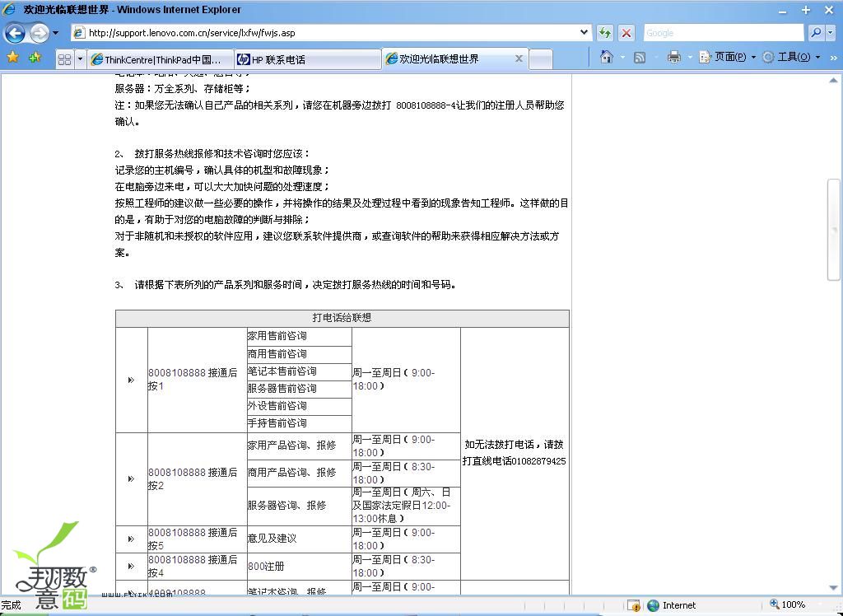Stop loading with the red X icon

click(626, 33)
